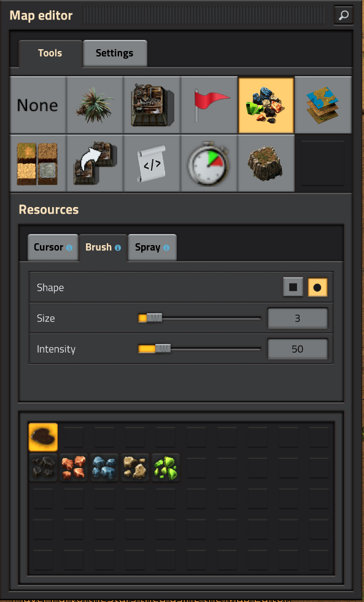Click the Intensity slider handle

[163, 349]
